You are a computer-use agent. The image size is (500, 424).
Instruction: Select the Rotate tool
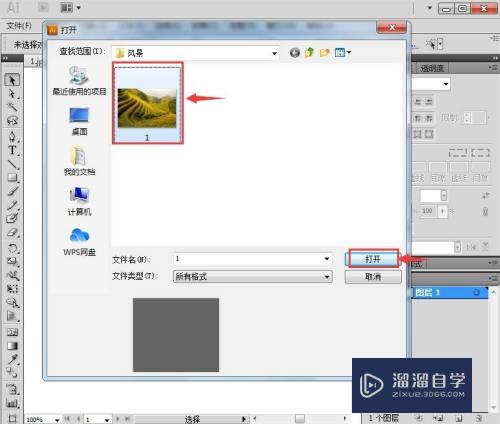(12, 248)
